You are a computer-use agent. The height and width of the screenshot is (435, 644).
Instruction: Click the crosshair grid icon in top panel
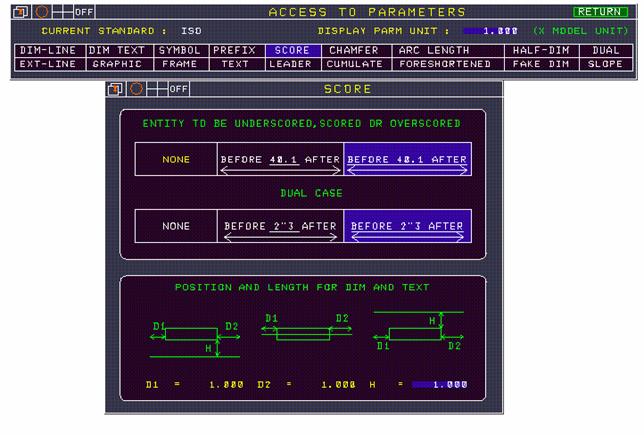61,12
